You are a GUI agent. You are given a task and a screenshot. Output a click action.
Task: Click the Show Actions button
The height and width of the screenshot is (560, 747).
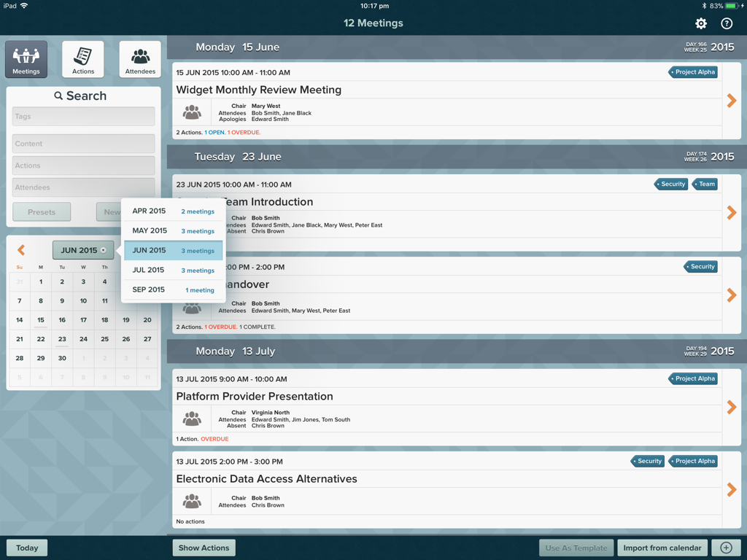(204, 548)
